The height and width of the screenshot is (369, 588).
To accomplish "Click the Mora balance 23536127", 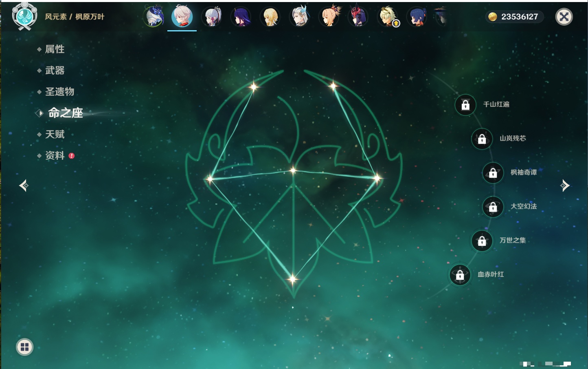I will pyautogui.click(x=520, y=17).
